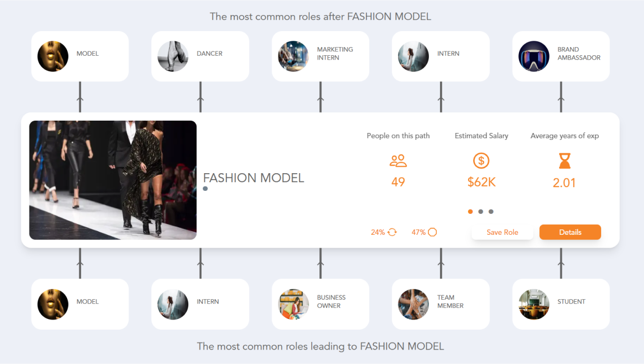Select the second carousel dot

pos(481,211)
